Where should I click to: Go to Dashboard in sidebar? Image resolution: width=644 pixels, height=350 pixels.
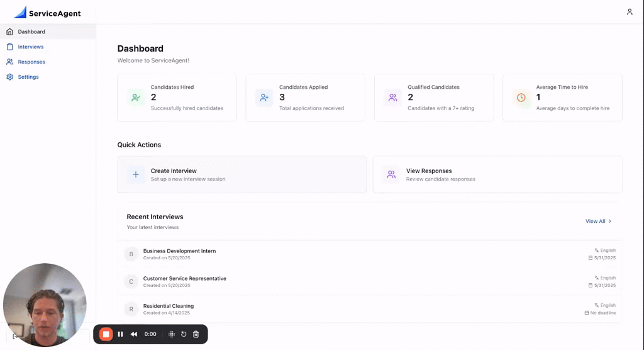click(x=48, y=31)
